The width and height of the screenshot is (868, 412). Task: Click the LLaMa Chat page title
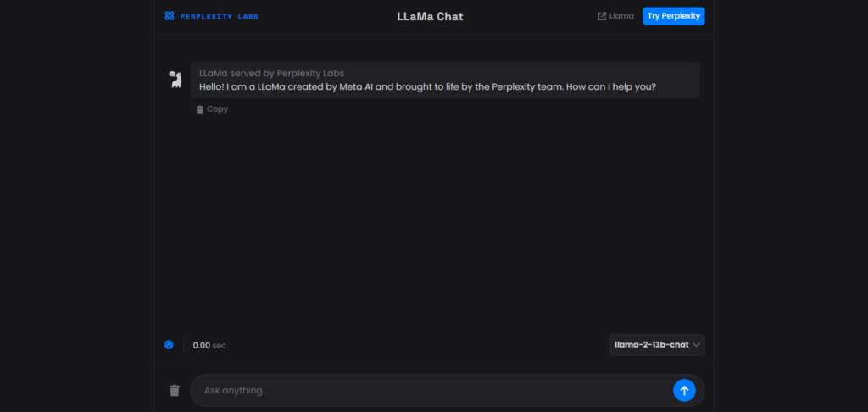430,16
